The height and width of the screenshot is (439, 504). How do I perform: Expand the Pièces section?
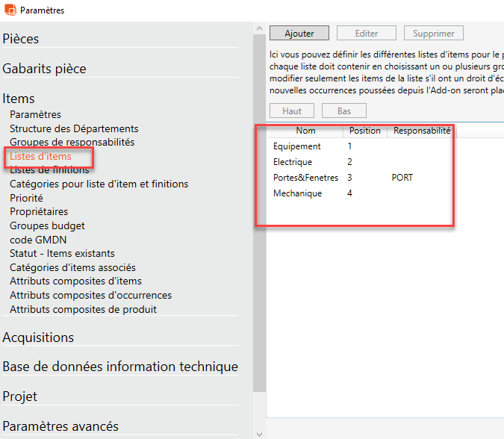pyautogui.click(x=21, y=39)
